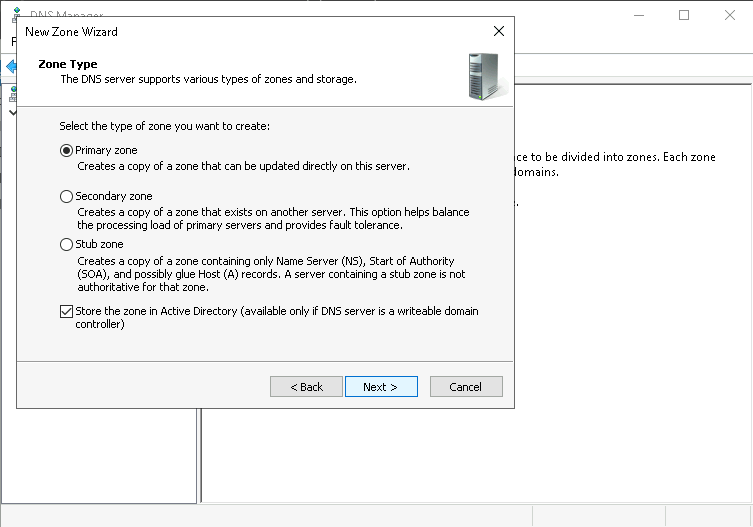Select the DNS server node icon in tree

click(12, 93)
